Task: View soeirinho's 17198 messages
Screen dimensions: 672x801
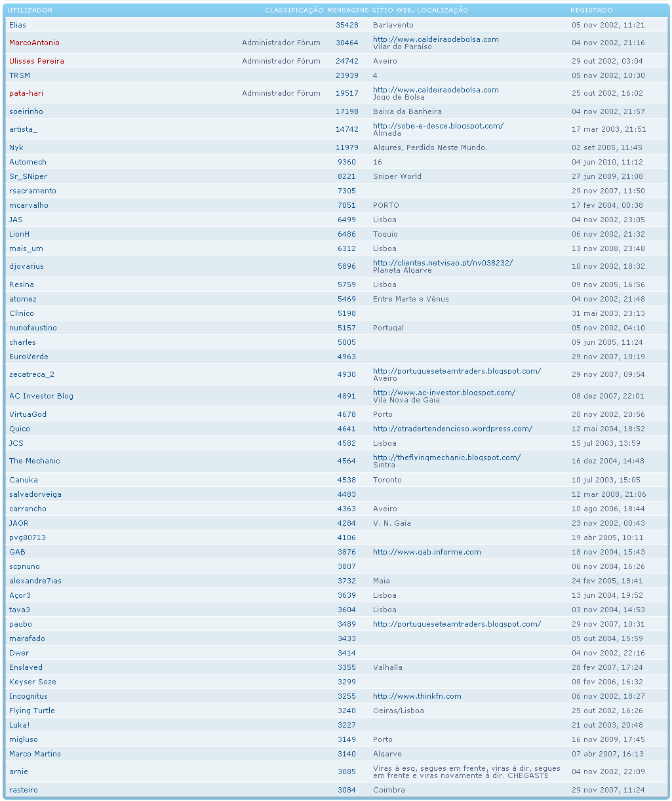Action: pyautogui.click(x=347, y=111)
